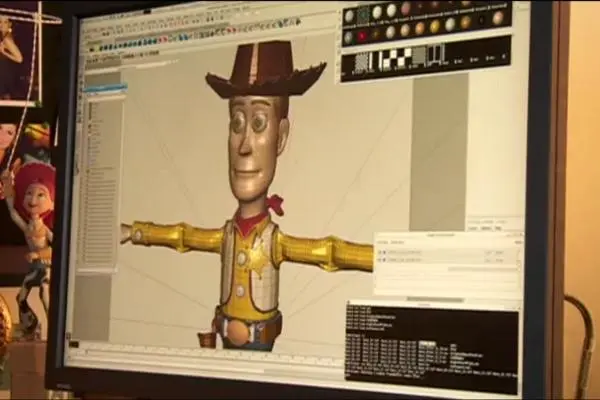Choose the window-bars texture swatch

coord(436,54)
